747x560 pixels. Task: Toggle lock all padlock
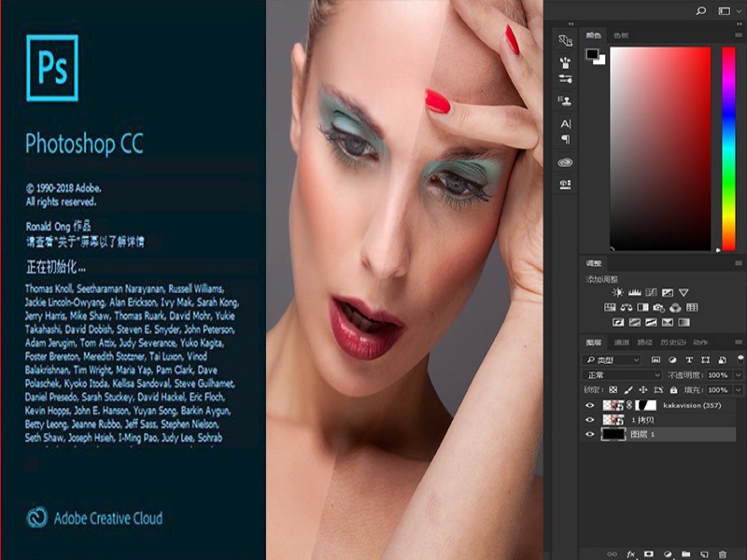[x=673, y=390]
